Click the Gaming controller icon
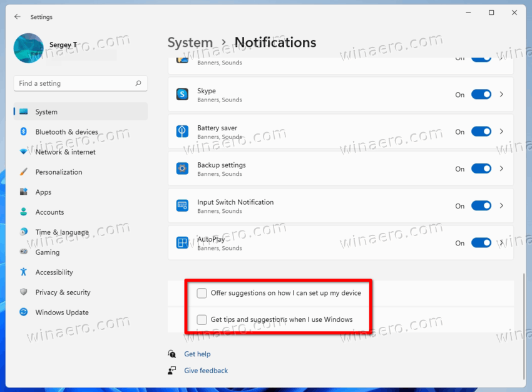The image size is (532, 392). (23, 252)
